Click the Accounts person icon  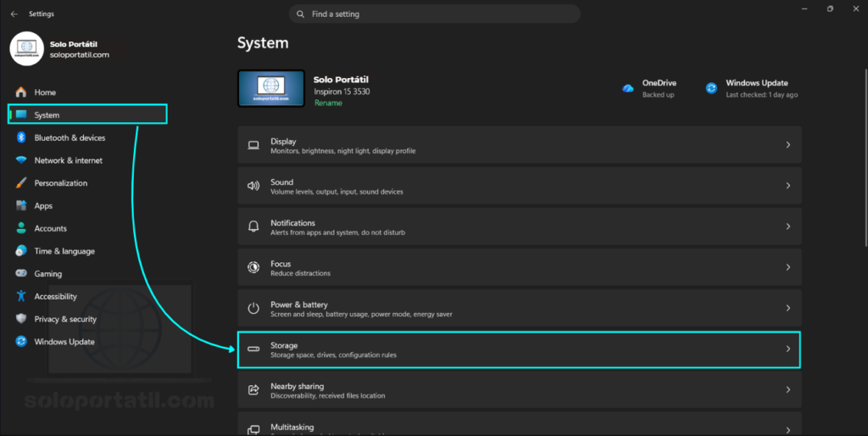coord(21,228)
